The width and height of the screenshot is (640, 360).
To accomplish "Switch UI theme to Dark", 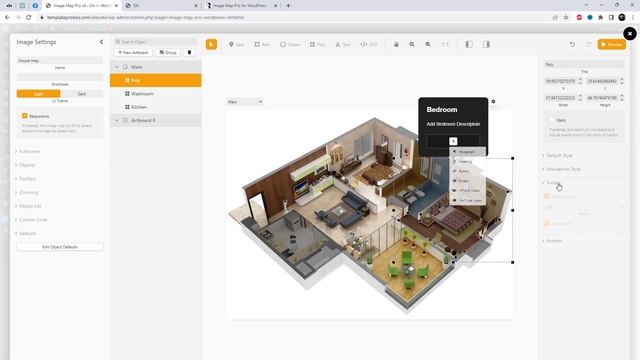I will tap(82, 94).
